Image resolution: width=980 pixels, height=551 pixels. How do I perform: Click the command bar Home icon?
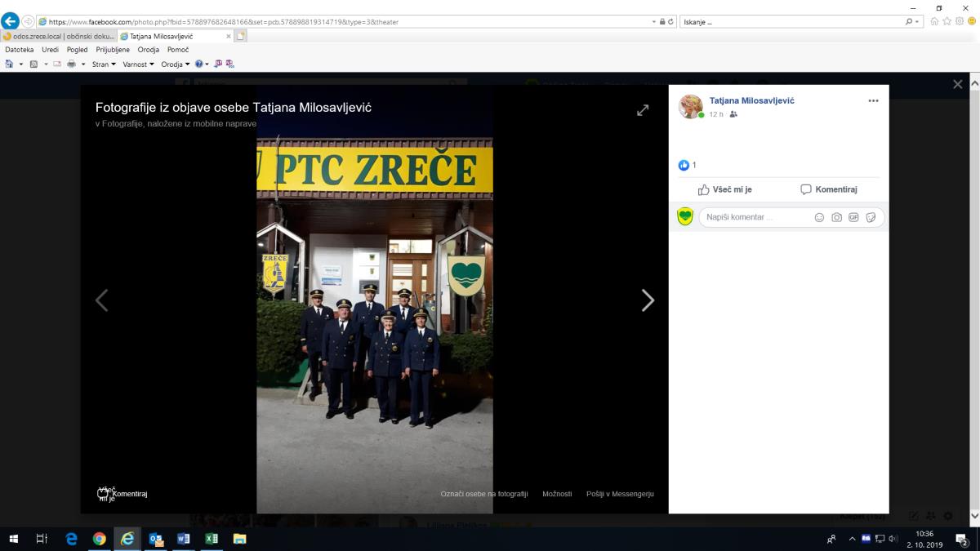[9, 64]
